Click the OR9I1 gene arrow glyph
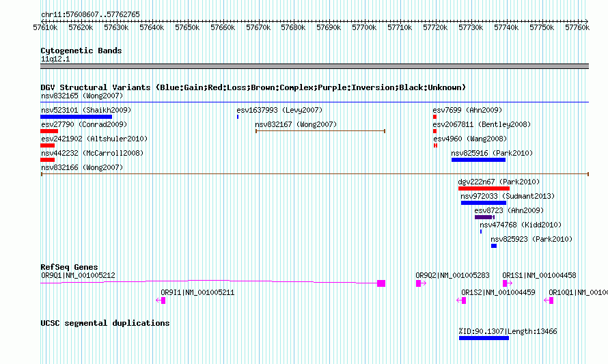The width and height of the screenshot is (608, 364). 161,300
